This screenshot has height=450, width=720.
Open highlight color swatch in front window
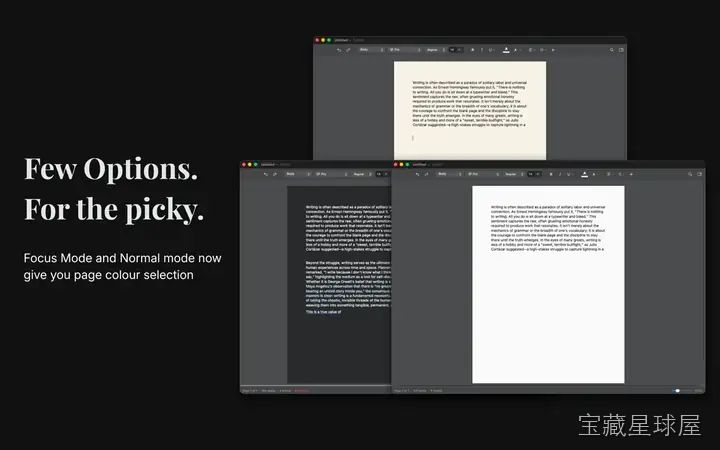click(x=584, y=174)
